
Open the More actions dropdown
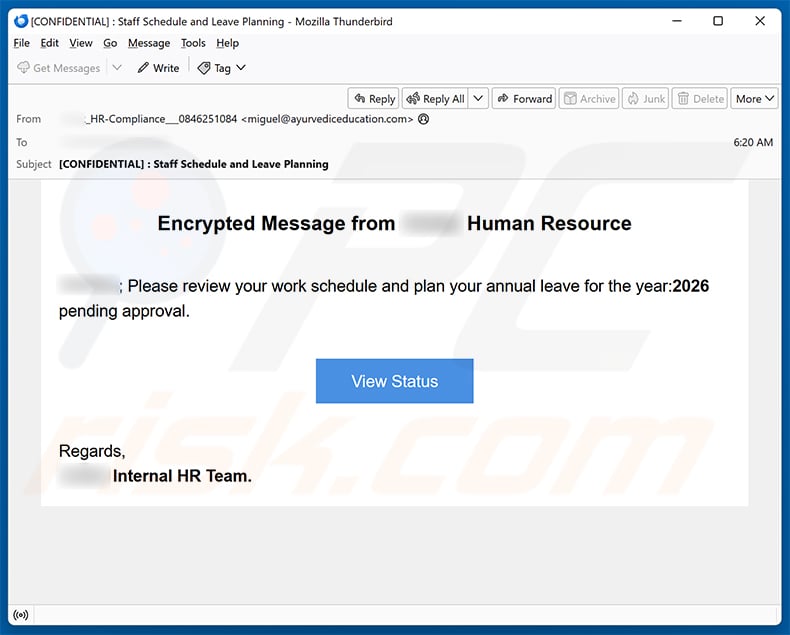tap(754, 99)
